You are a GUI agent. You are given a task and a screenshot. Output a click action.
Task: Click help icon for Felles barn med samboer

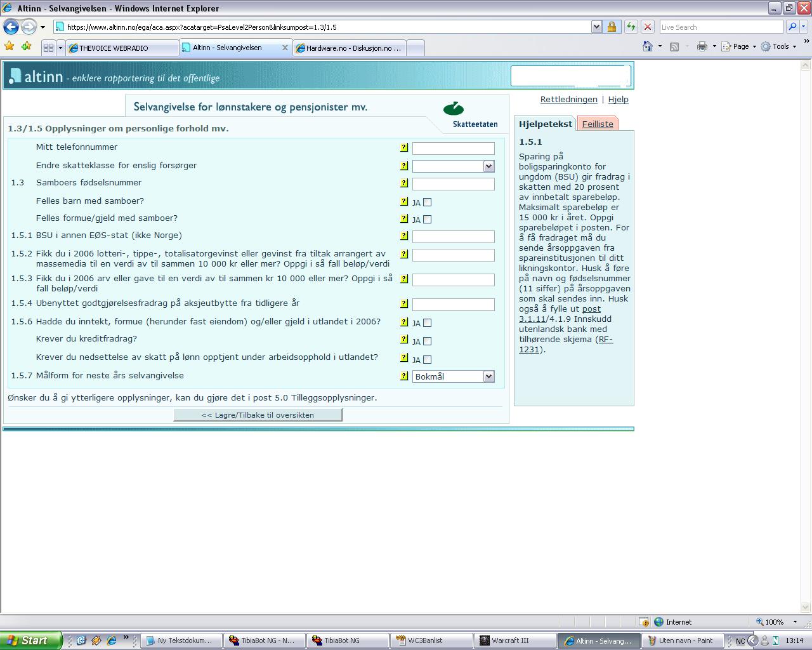point(403,201)
